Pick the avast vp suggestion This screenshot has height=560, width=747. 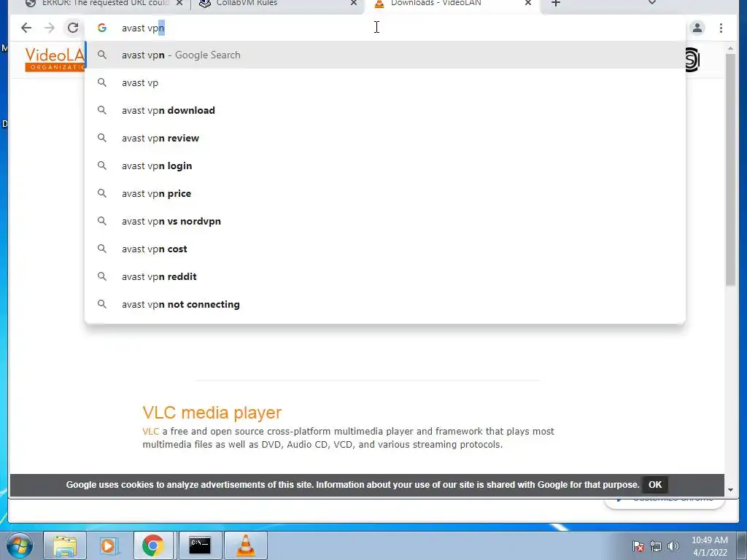385,82
